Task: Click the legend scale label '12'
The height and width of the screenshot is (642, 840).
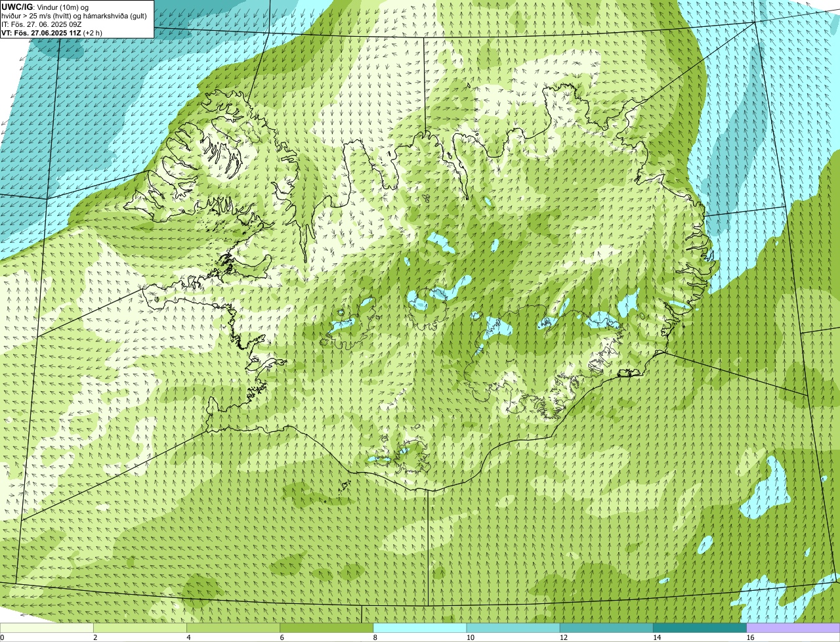Action: tap(563, 637)
